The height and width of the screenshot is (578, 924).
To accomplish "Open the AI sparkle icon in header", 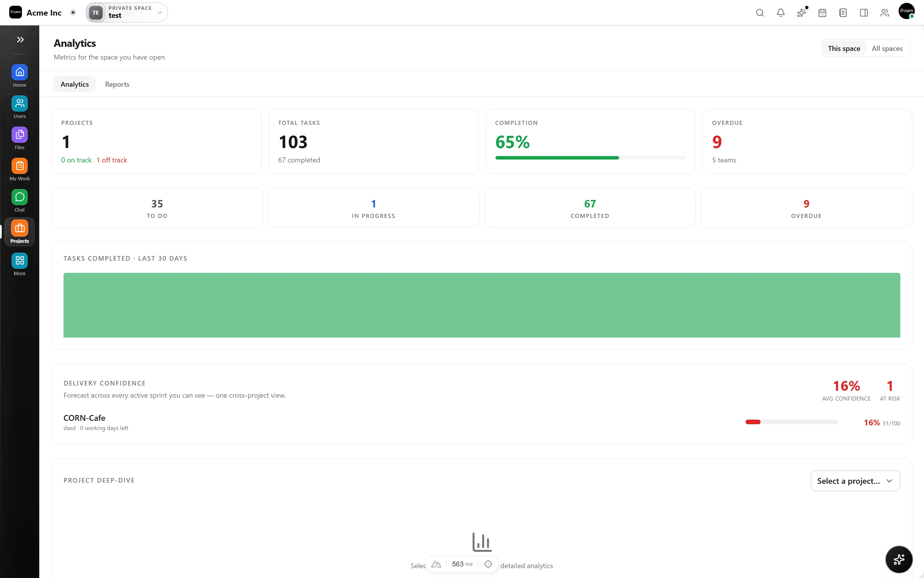I will tap(802, 13).
